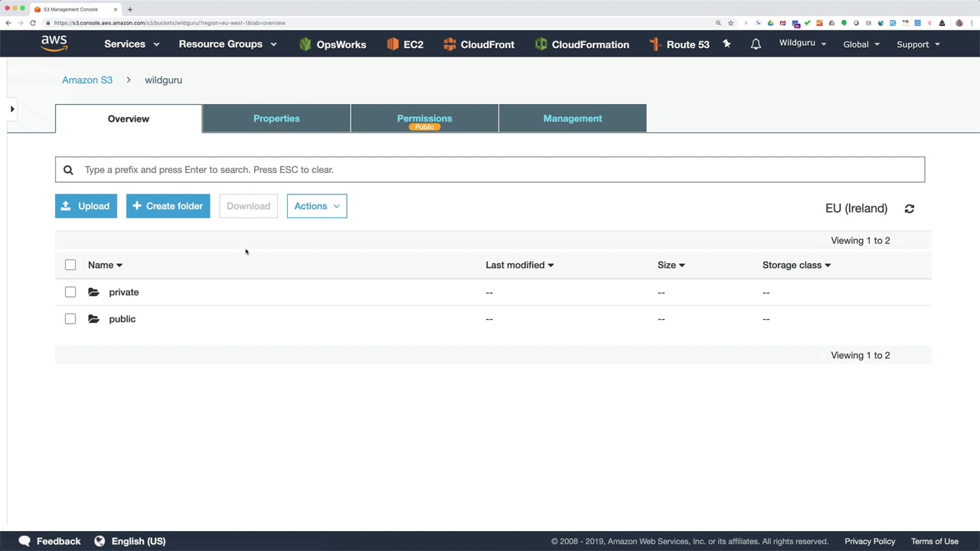980x551 pixels.
Task: Open the Privacy Policy link
Action: (870, 541)
